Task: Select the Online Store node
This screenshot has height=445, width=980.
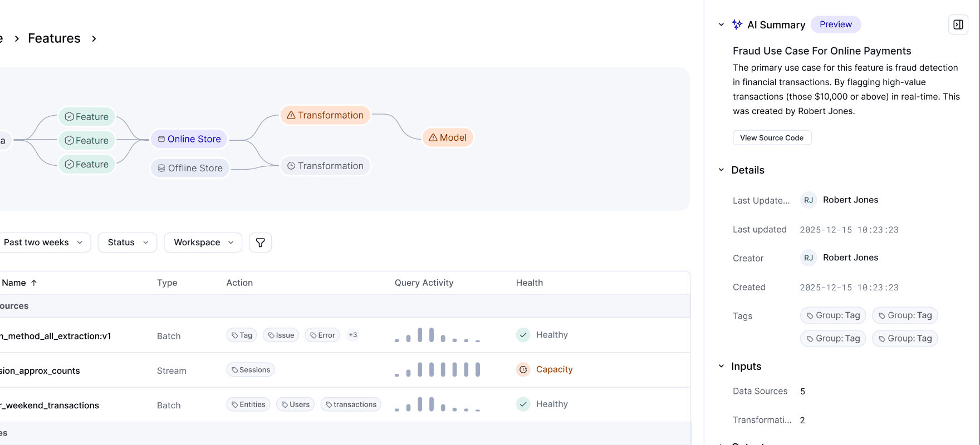Action: point(189,139)
